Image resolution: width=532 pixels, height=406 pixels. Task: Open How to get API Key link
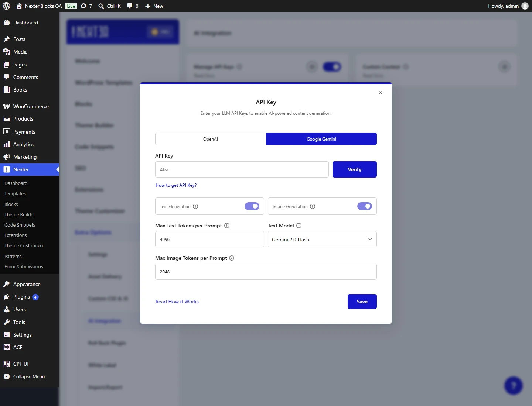[176, 185]
